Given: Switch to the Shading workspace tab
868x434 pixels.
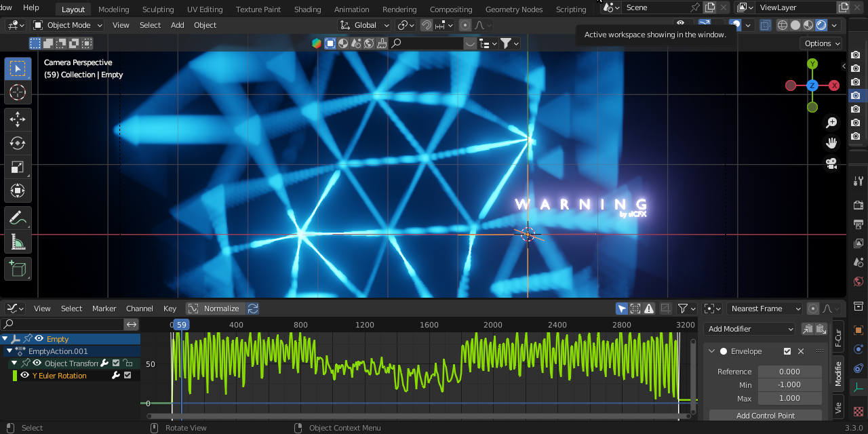Looking at the screenshot, I should click(307, 9).
